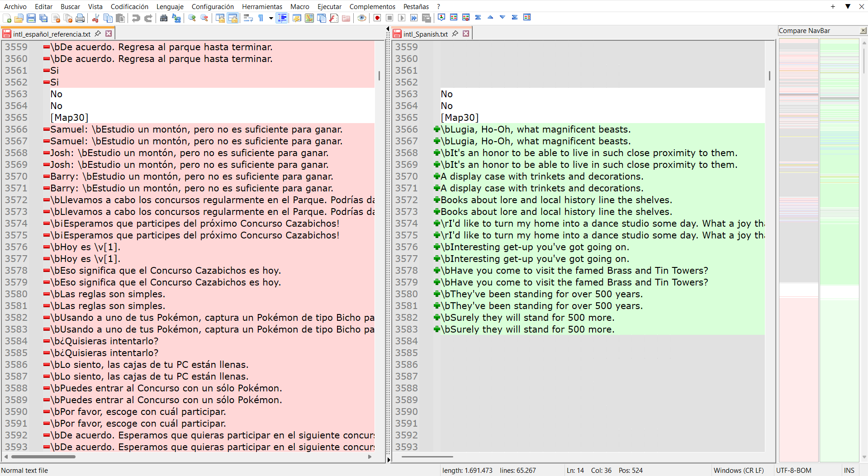This screenshot has height=476, width=868.
Task: Go to the next difference arrow
Action: pos(503,17)
